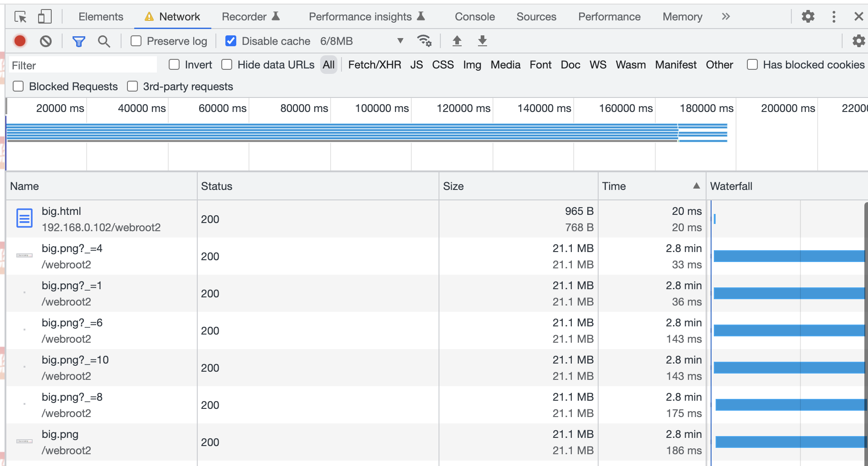Image resolution: width=868 pixels, height=466 pixels.
Task: Toggle the filter funnel icon
Action: click(x=79, y=41)
